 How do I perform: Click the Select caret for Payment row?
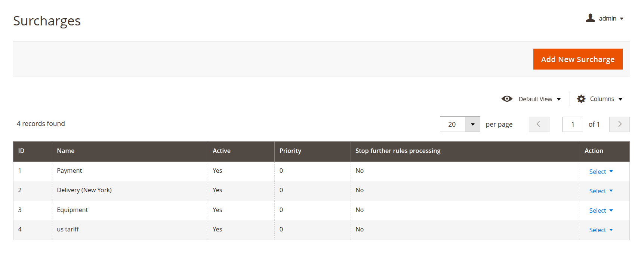(x=611, y=171)
